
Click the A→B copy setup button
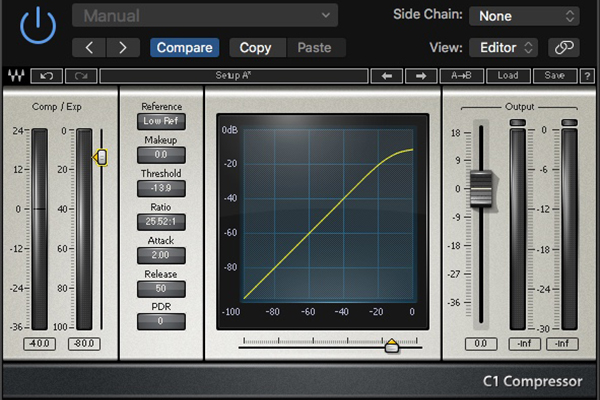click(461, 76)
